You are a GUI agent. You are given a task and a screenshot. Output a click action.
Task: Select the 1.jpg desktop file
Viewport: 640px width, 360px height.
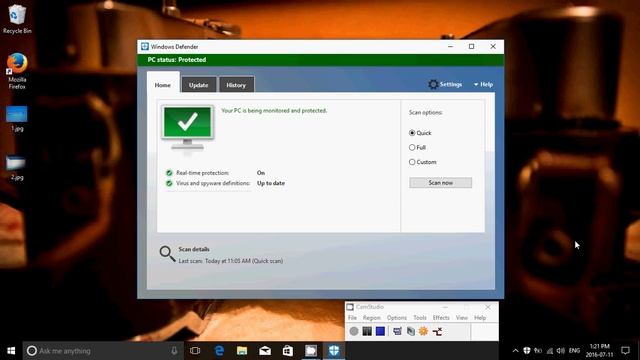pos(17,119)
